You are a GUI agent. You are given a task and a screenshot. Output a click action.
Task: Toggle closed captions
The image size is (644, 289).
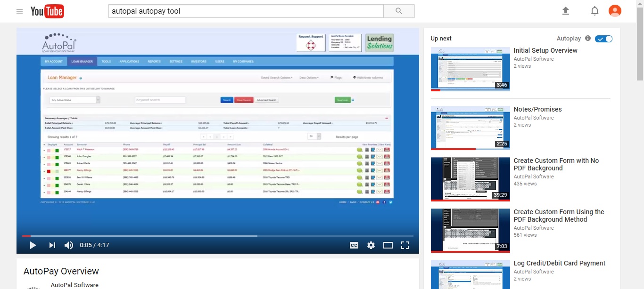354,245
